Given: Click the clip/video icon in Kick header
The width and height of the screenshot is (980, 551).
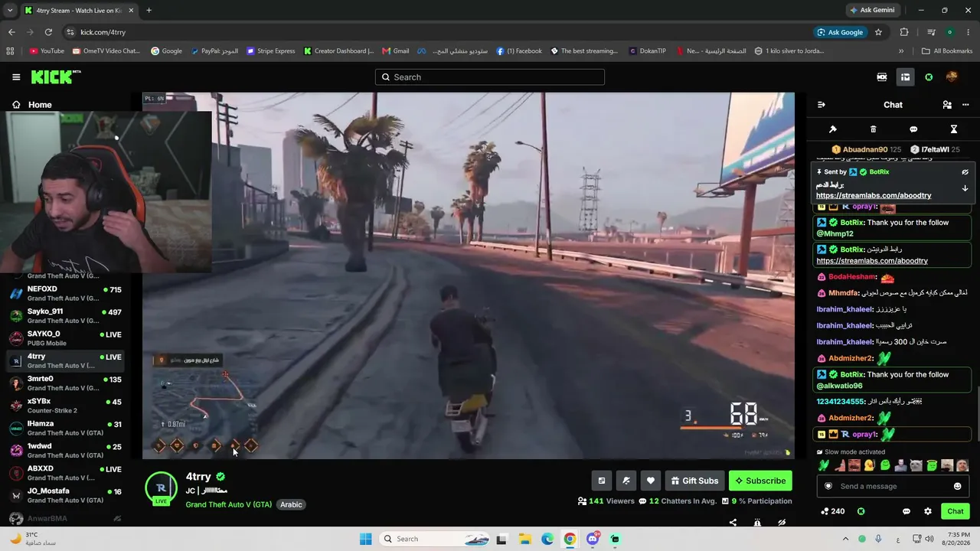Looking at the screenshot, I should (882, 77).
